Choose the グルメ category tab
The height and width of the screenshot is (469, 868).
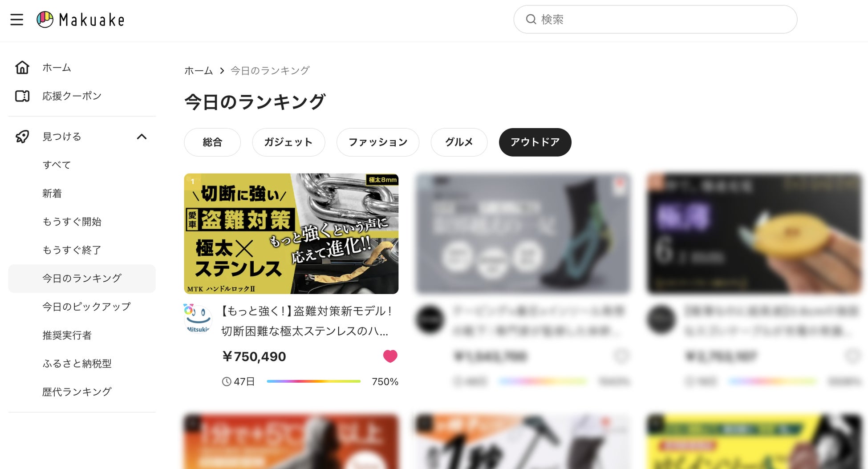pos(459,142)
